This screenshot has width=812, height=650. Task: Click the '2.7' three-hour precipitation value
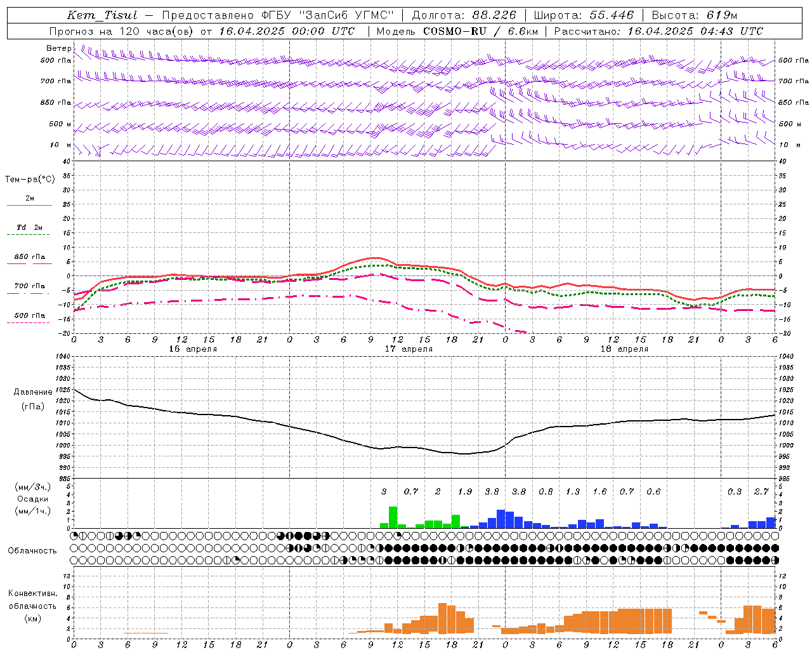point(761,491)
